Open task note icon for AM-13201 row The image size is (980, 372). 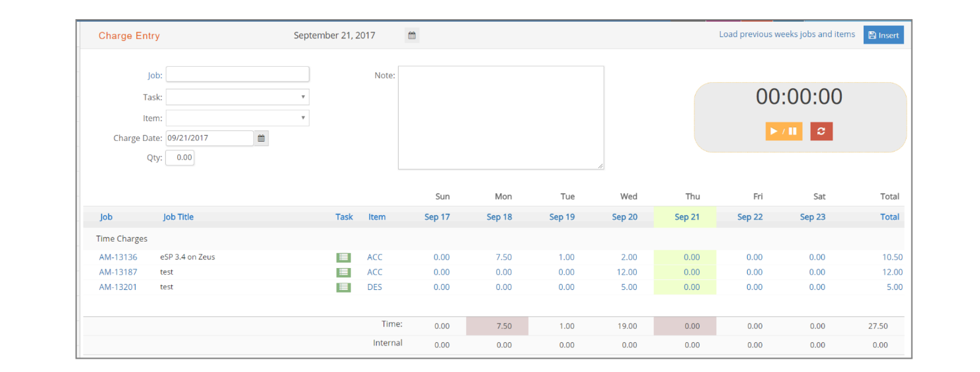[343, 287]
